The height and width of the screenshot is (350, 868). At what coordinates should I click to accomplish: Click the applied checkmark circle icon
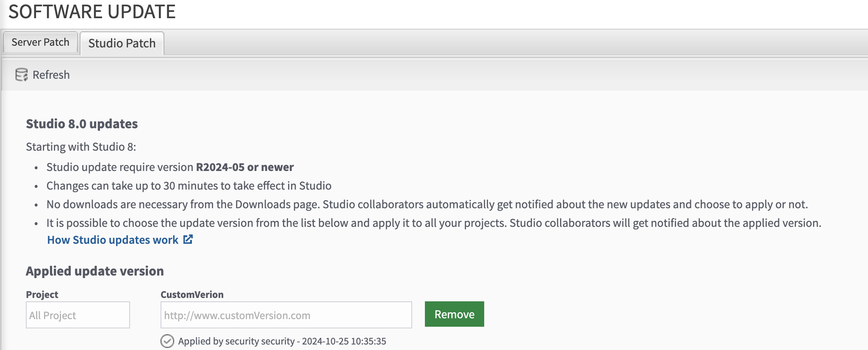click(x=167, y=341)
